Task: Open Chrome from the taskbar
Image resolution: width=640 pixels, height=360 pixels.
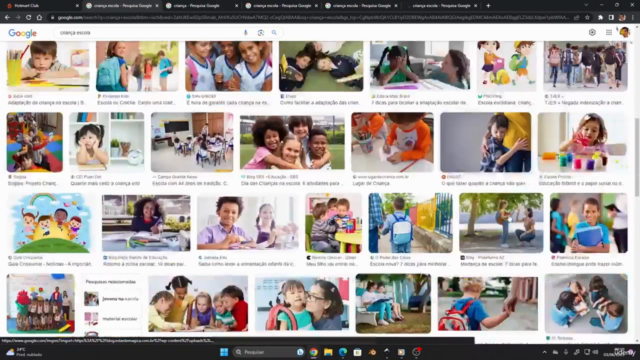Action: [x=313, y=352]
